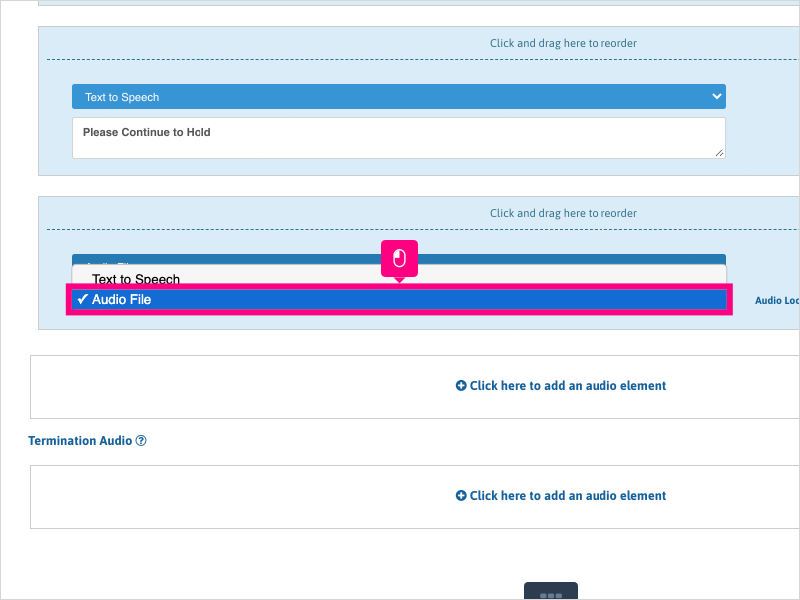This screenshot has width=800, height=600.
Task: Open the Termination Audio help icon
Action: point(141,440)
